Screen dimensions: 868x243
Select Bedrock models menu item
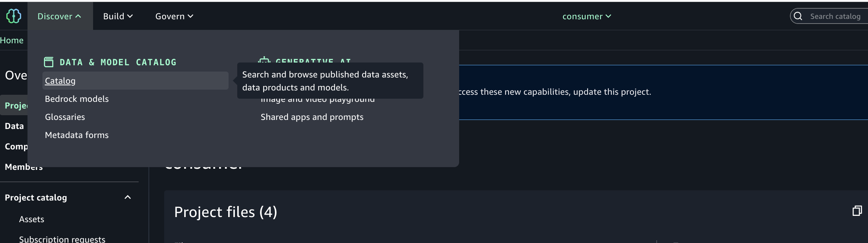pyautogui.click(x=77, y=99)
